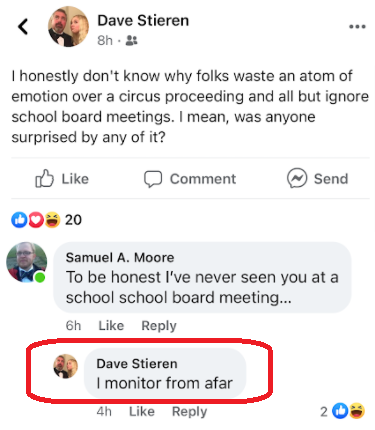The height and width of the screenshot is (430, 375).
Task: Go back using the left chevron arrow
Action: point(23,26)
